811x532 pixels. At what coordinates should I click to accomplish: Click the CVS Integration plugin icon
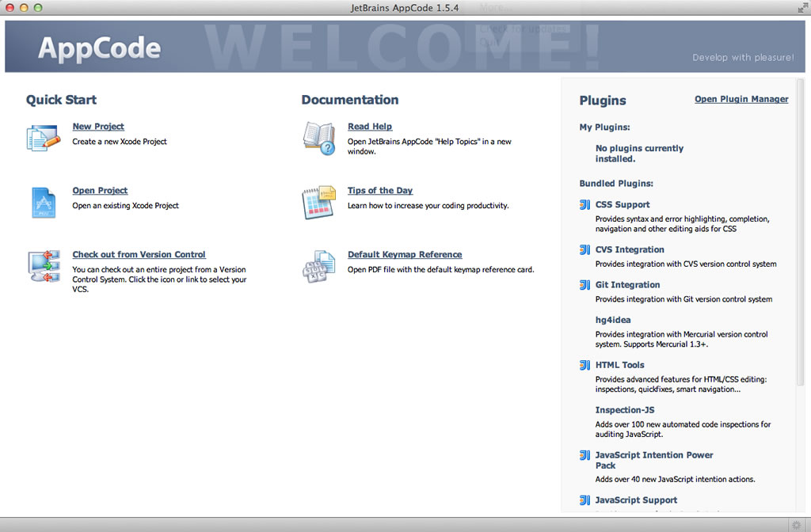click(584, 249)
